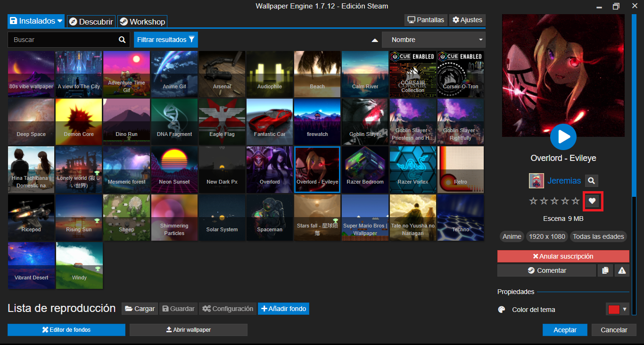The width and height of the screenshot is (644, 345).
Task: Click the magnifier icon in the Buscar field
Action: (122, 40)
